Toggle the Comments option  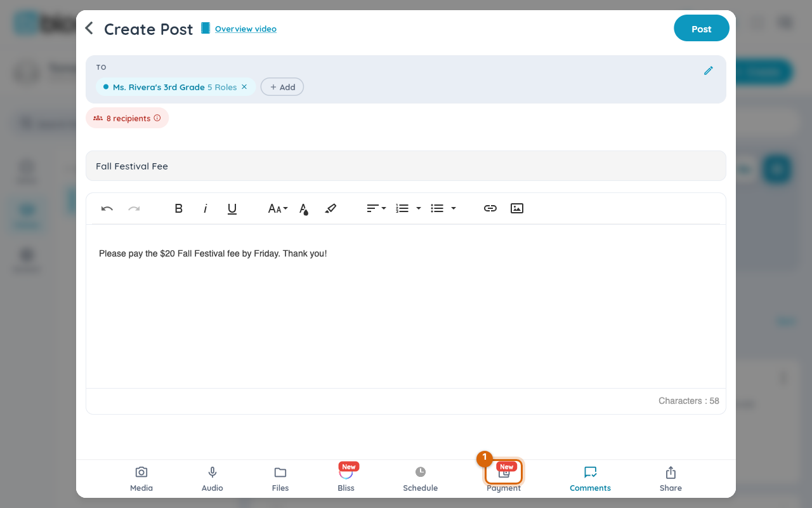click(x=590, y=479)
